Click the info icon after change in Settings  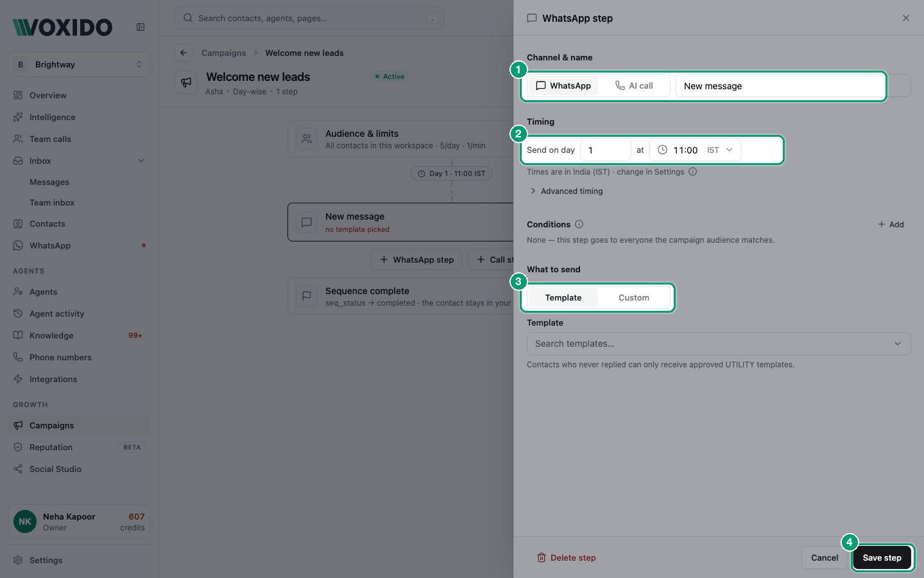coord(692,171)
